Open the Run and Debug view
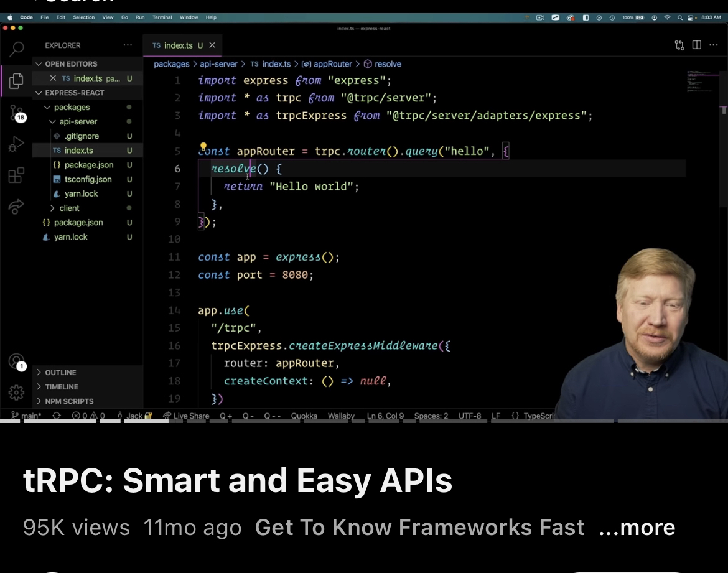Viewport: 728px width, 573px height. (x=16, y=144)
